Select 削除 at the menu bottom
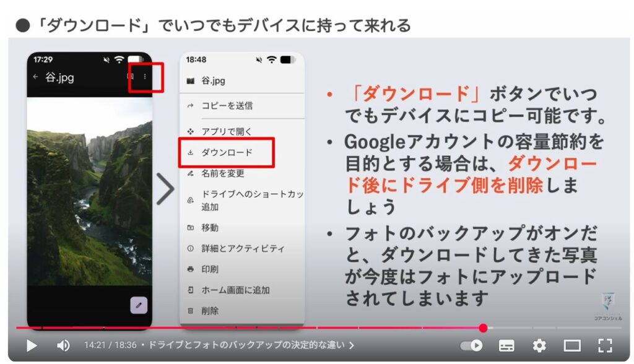 click(210, 311)
